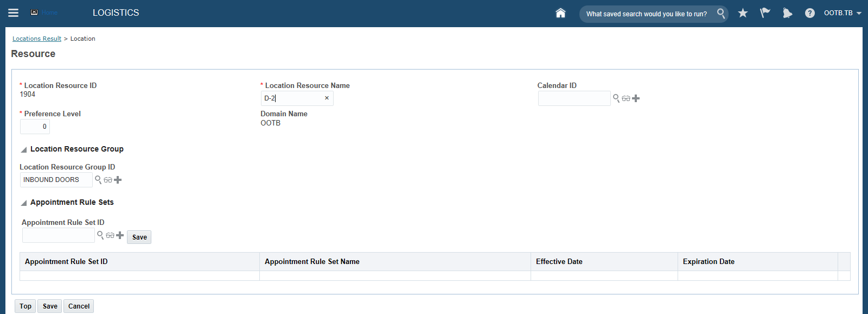Screen dimensions: 868x314
Task: Search for an Appointment Rule Set ID
Action: pyautogui.click(x=100, y=235)
